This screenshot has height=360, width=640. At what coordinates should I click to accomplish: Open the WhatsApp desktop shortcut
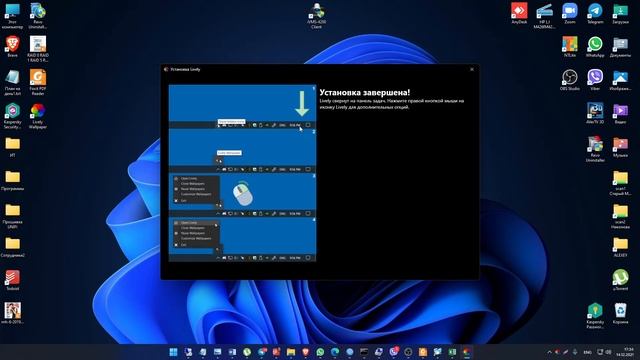[595, 47]
